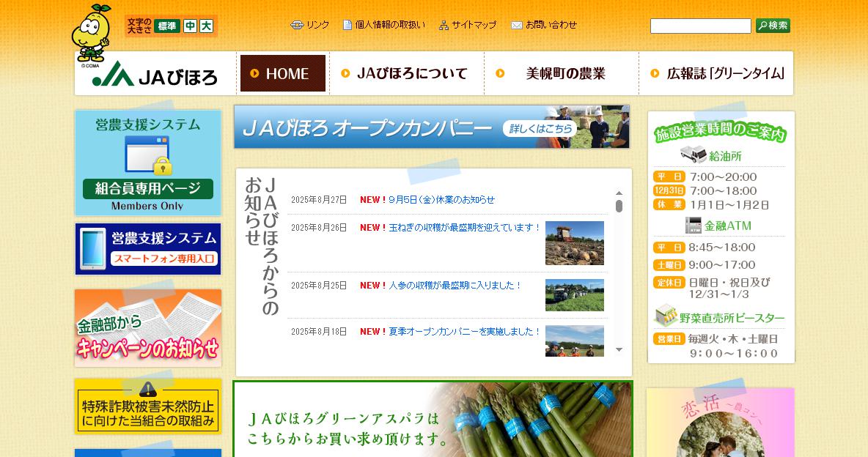The height and width of the screenshot is (457, 868).
Task: Click the 給油所 truck icon
Action: point(693,155)
